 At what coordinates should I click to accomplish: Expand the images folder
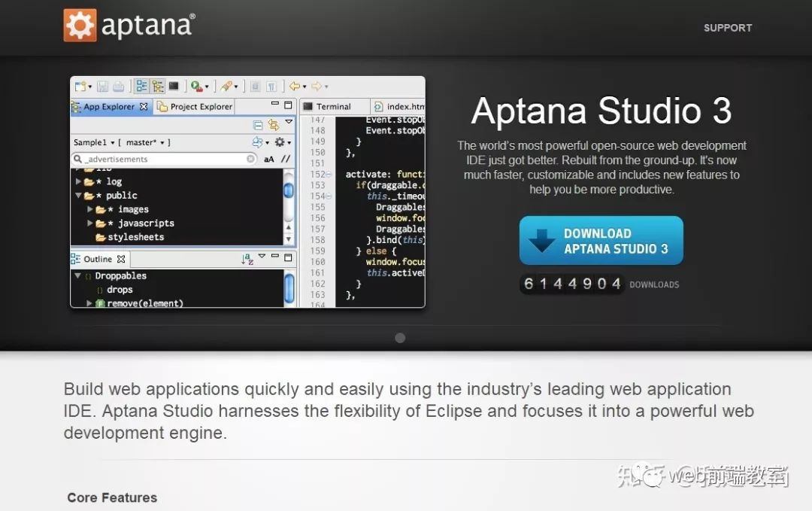point(89,209)
